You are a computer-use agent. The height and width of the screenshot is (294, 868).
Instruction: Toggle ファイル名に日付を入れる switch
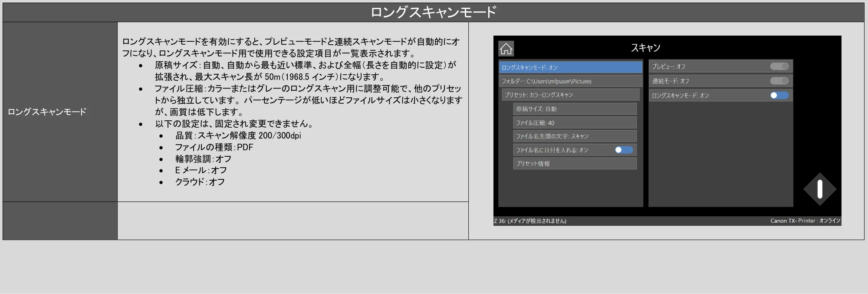[624, 150]
